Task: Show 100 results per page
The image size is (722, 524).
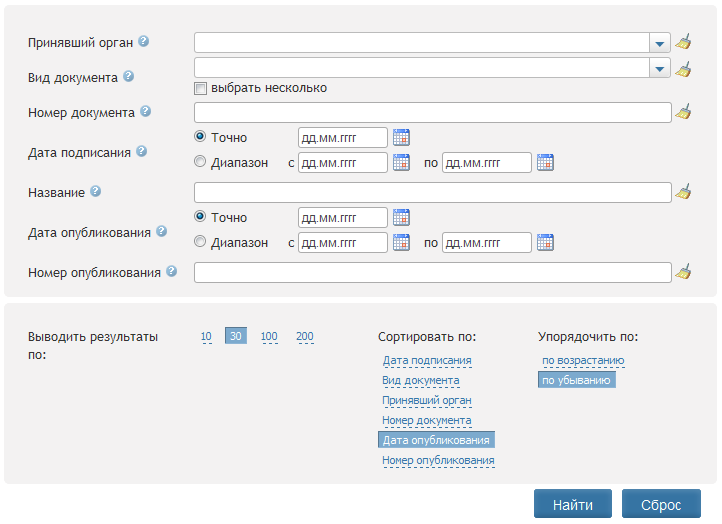Action: click(x=269, y=337)
